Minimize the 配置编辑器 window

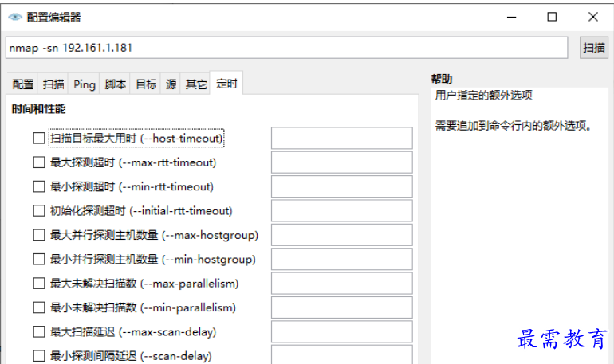511,17
